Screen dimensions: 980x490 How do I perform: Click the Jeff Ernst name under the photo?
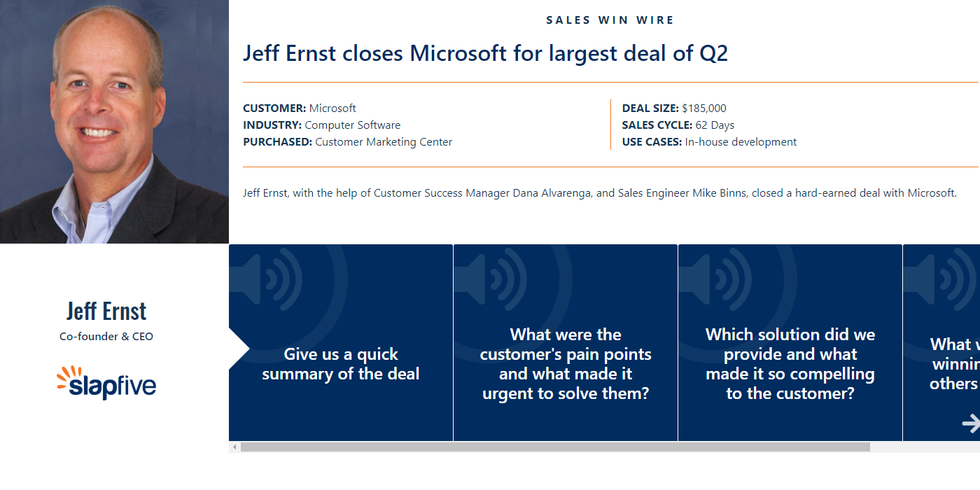tap(106, 311)
